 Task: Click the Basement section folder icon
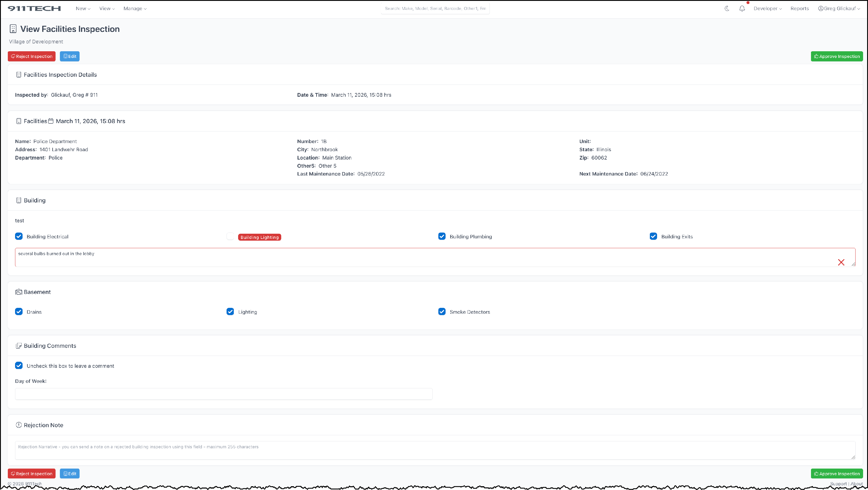(19, 292)
